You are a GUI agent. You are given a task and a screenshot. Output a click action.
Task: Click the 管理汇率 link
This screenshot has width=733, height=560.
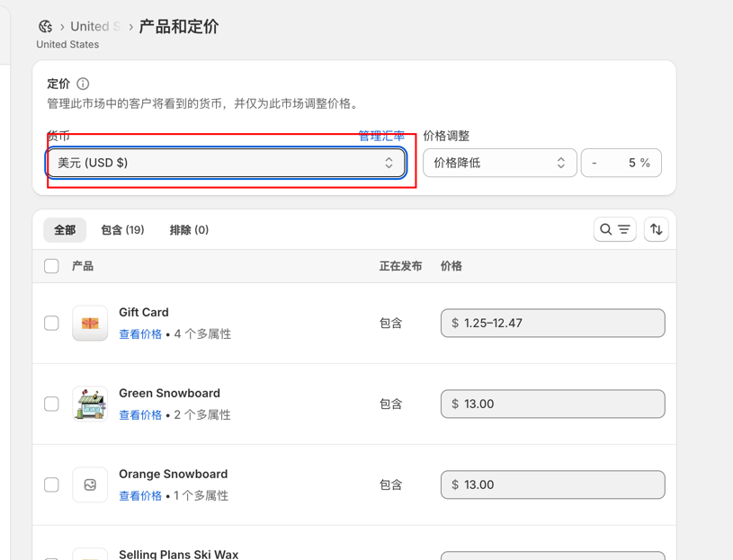(x=381, y=136)
